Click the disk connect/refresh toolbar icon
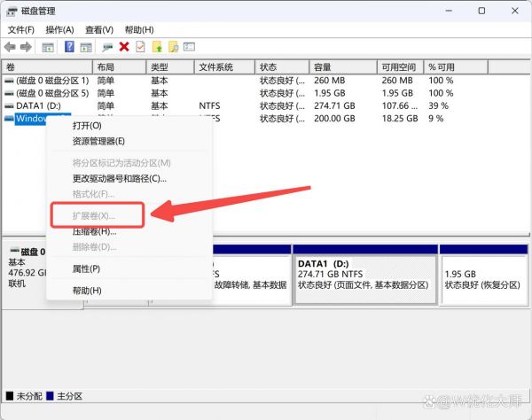The image size is (532, 420). tap(107, 47)
